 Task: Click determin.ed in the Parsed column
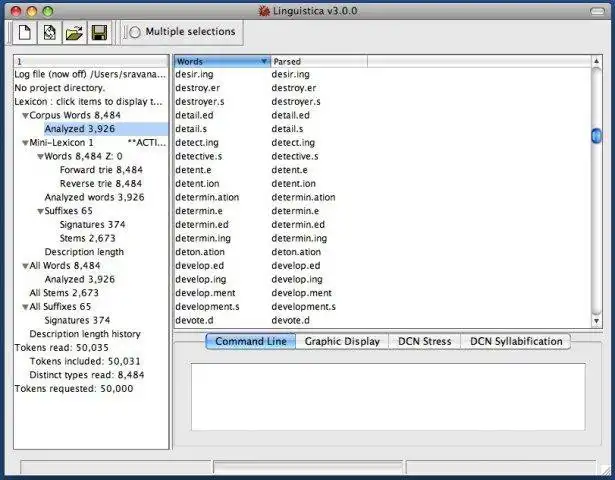(x=298, y=225)
